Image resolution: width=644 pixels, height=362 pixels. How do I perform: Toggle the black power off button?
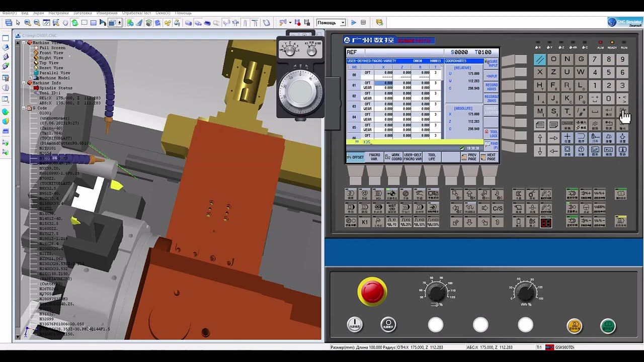[388, 324]
